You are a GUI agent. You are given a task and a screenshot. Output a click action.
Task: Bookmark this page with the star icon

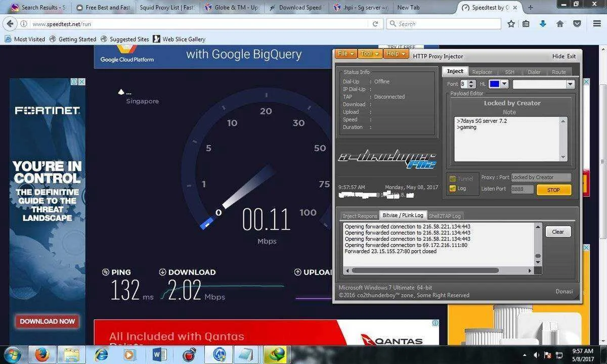coord(511,24)
